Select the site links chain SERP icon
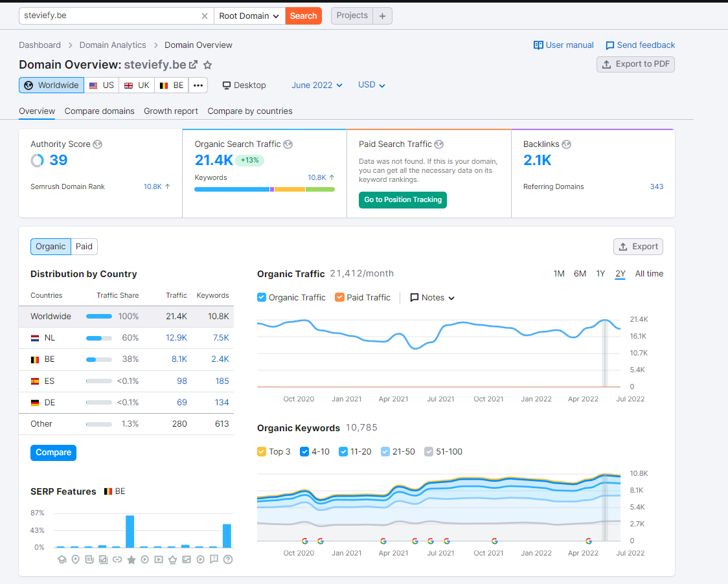Screen dimensions: 728x584 coord(117,559)
